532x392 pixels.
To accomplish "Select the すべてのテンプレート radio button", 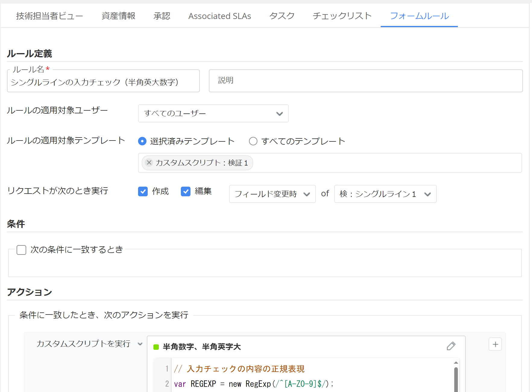I will [x=253, y=141].
